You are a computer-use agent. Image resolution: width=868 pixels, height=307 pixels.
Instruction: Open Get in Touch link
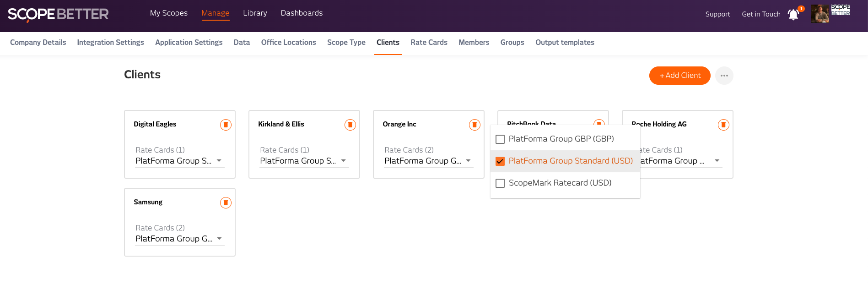tap(761, 14)
